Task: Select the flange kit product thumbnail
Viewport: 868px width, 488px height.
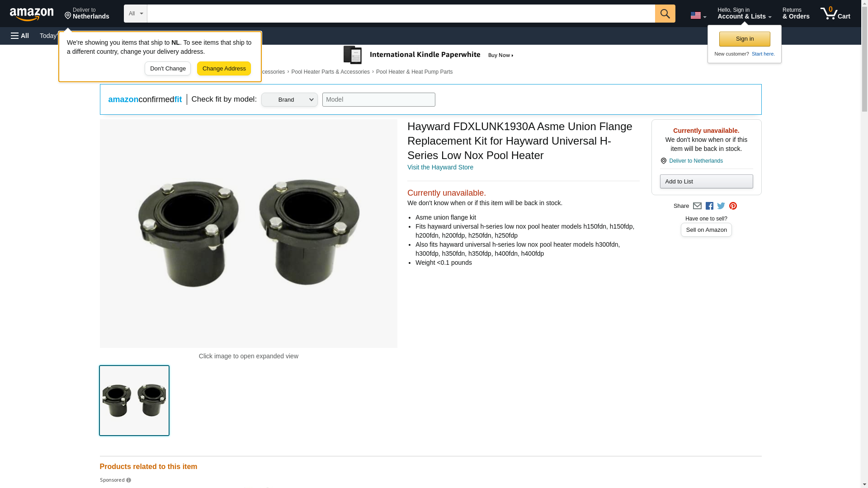Action: 134,400
